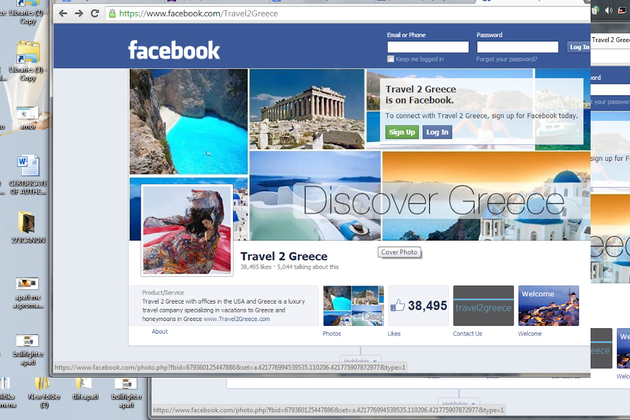Open the About link

[160, 332]
